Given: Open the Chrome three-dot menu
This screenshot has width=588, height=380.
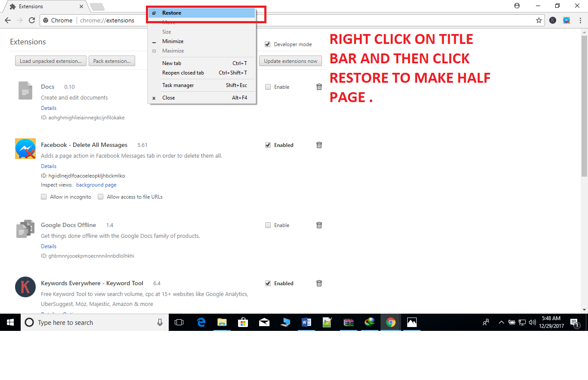Looking at the screenshot, I should tap(581, 20).
